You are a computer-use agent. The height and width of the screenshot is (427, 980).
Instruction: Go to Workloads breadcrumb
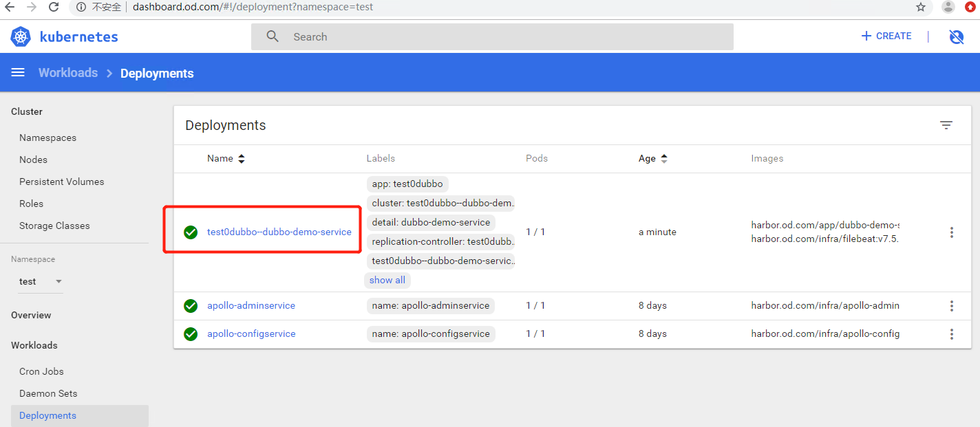[x=68, y=73]
